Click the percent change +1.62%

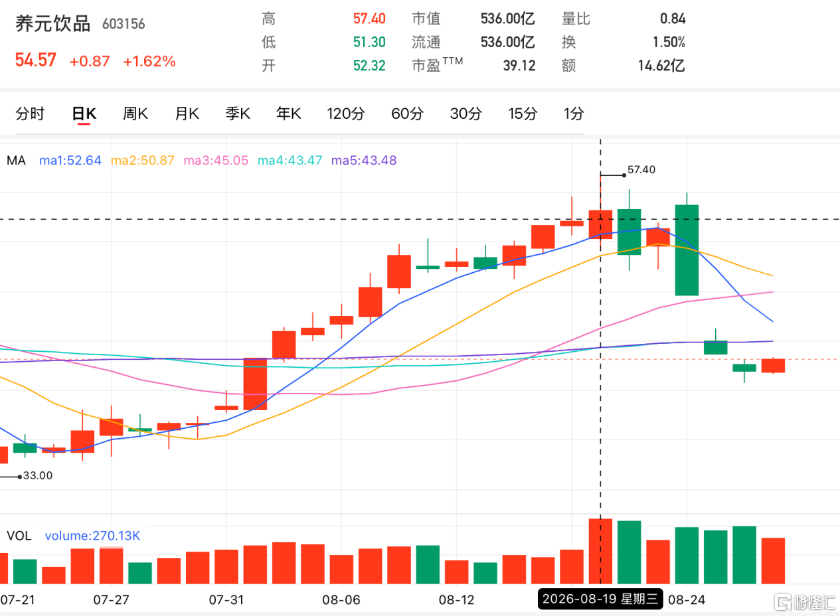click(149, 62)
